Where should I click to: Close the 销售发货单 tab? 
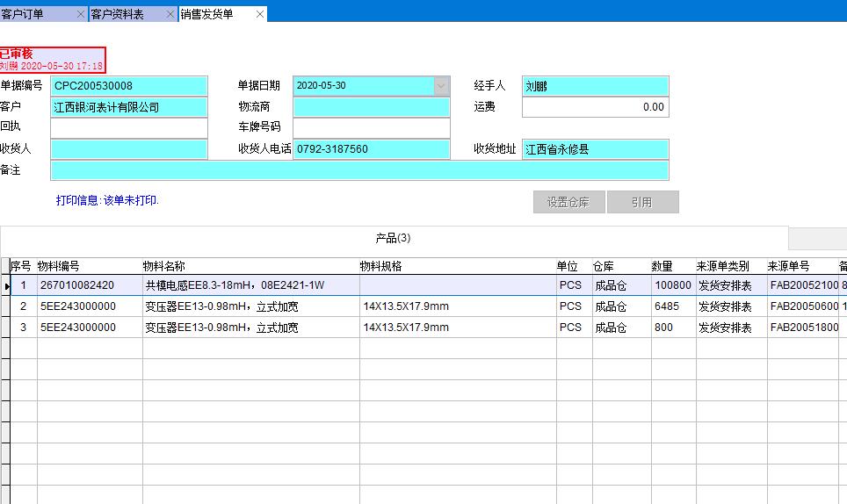coord(260,14)
